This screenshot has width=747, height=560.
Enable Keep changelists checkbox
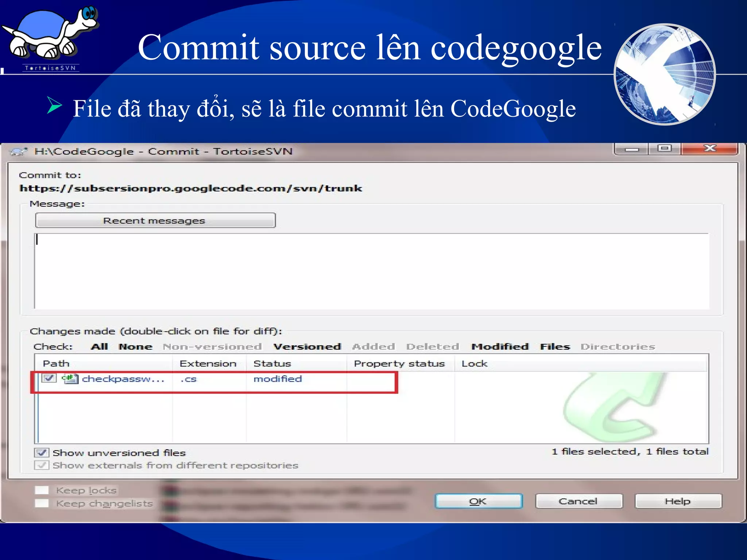tap(42, 503)
